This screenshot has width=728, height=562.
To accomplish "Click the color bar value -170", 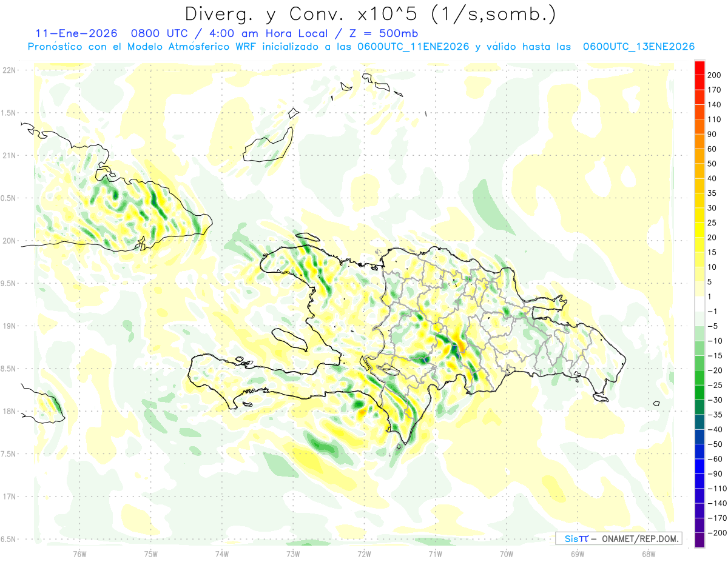I will tap(716, 518).
